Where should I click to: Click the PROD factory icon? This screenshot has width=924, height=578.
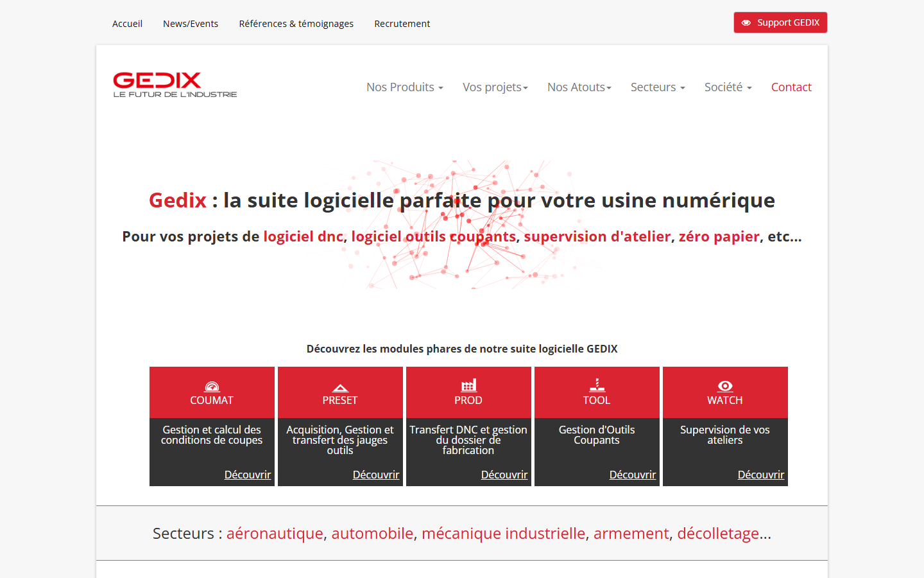click(468, 385)
